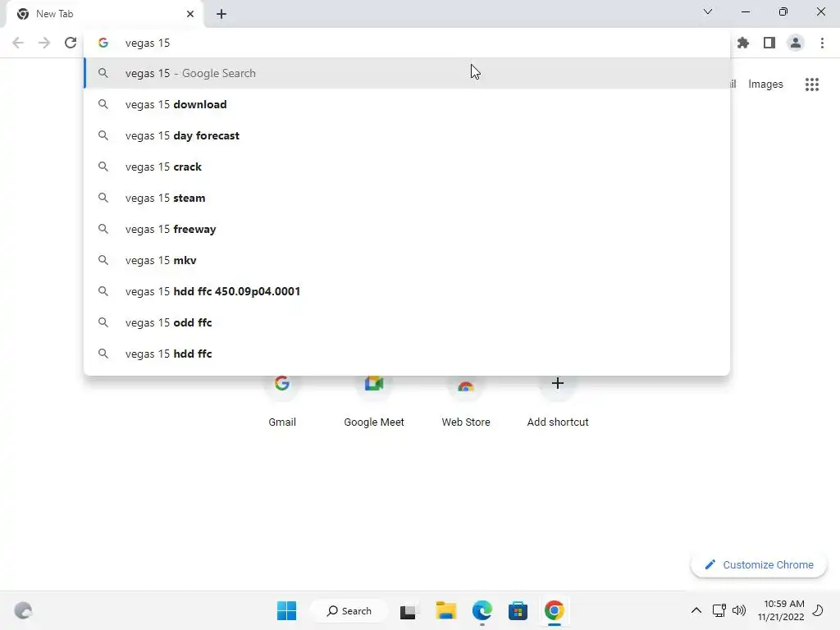The width and height of the screenshot is (840, 630).
Task: Choose 'vegas 15 freeway' suggestion
Action: 407,229
